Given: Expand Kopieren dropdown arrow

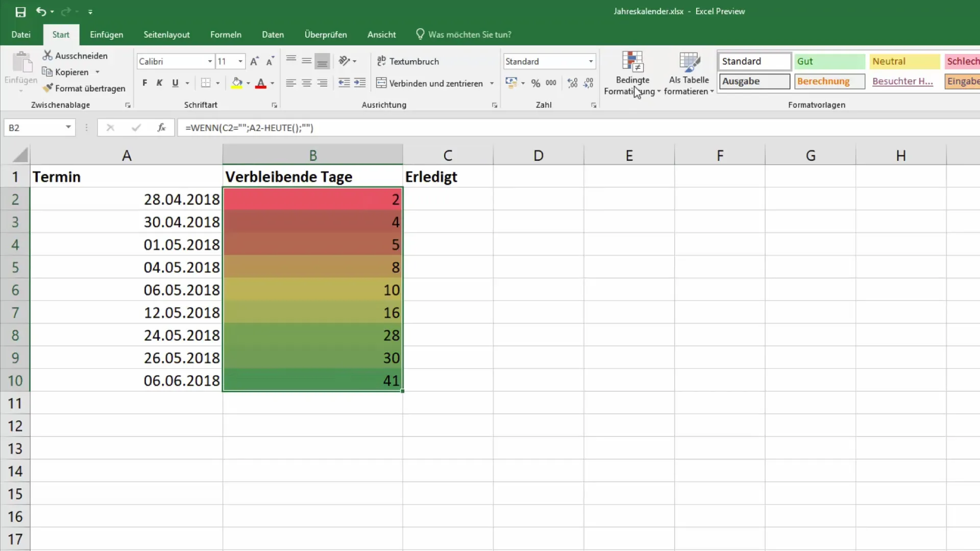Looking at the screenshot, I should coord(97,72).
